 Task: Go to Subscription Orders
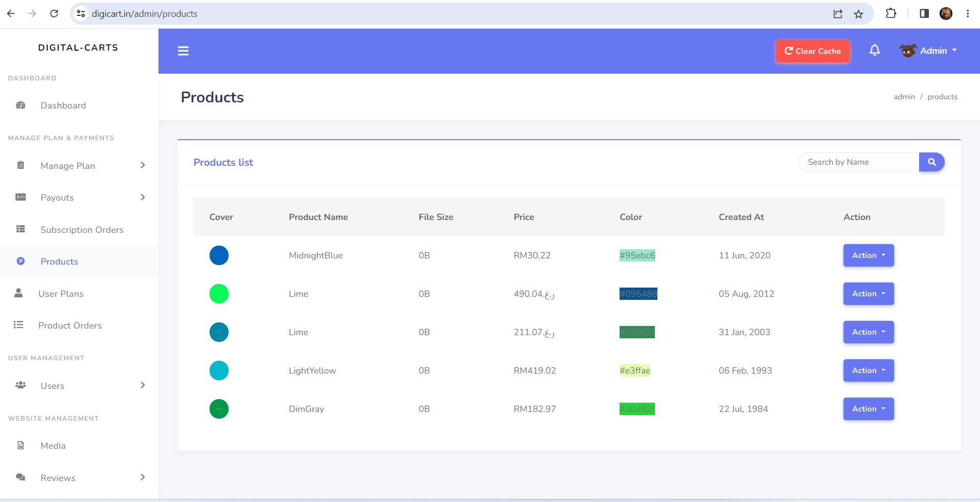pos(82,230)
